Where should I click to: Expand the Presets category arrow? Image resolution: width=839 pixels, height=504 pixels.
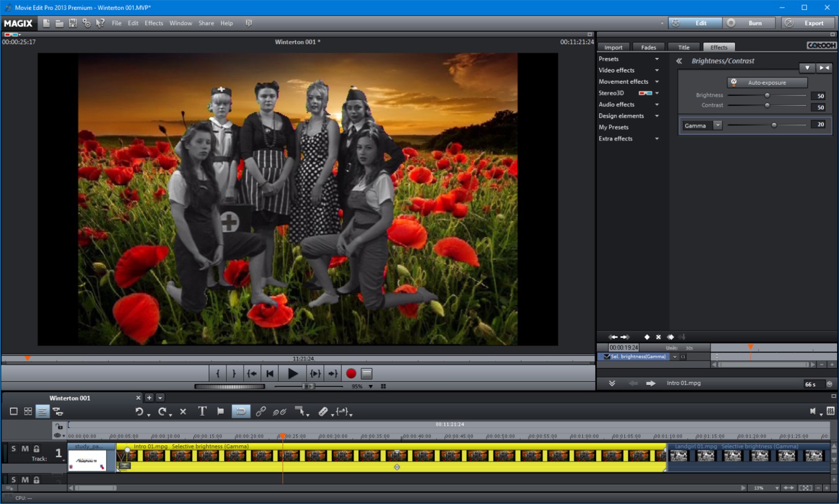tap(657, 59)
